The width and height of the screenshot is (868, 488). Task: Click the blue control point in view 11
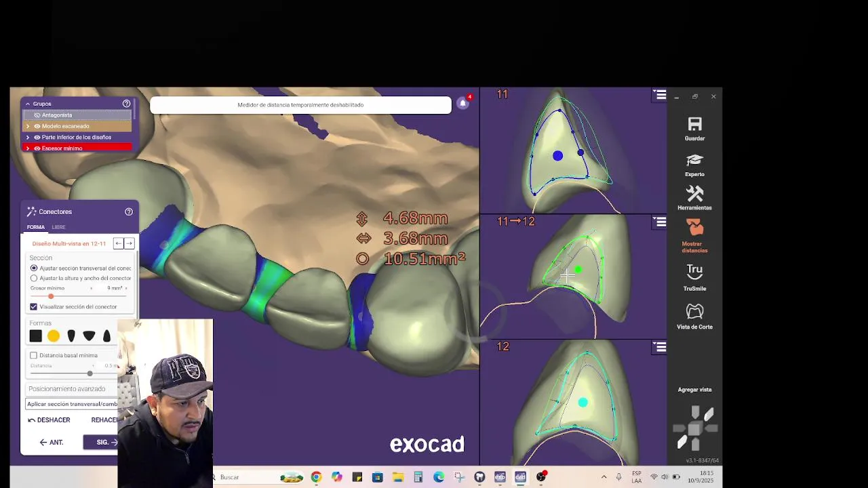[x=557, y=156]
